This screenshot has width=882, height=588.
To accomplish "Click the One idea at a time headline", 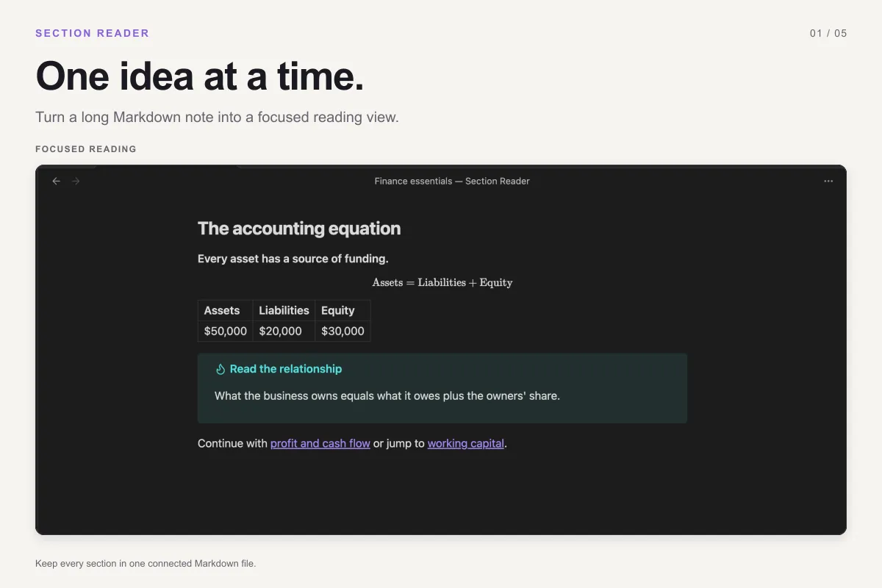I will pos(200,76).
